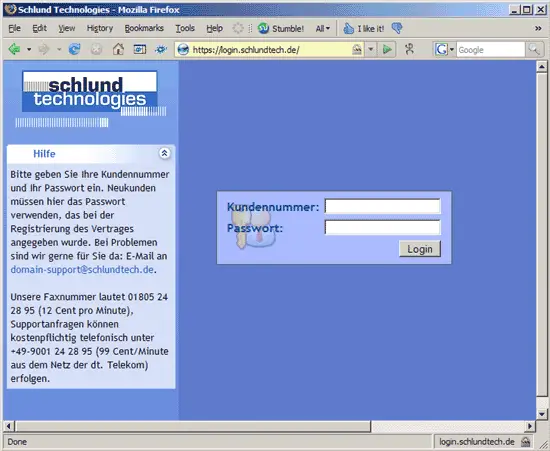Click the thumbs-down dislike icon
The height and width of the screenshot is (451, 550).
[x=397, y=28]
